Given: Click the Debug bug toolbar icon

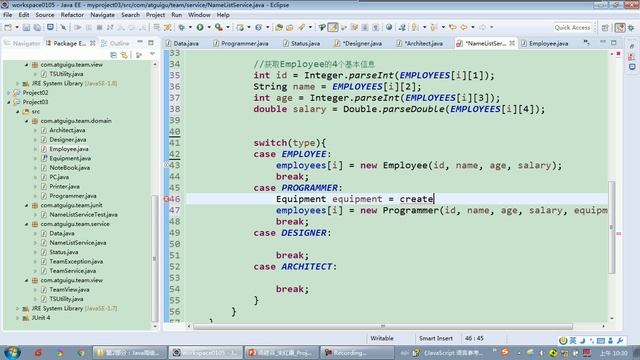Looking at the screenshot, I should 181,27.
